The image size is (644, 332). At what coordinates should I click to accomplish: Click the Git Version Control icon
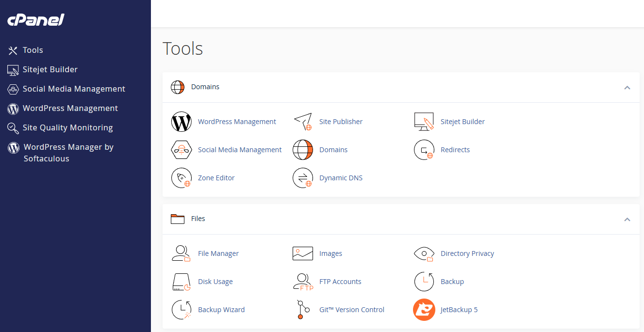pos(302,310)
